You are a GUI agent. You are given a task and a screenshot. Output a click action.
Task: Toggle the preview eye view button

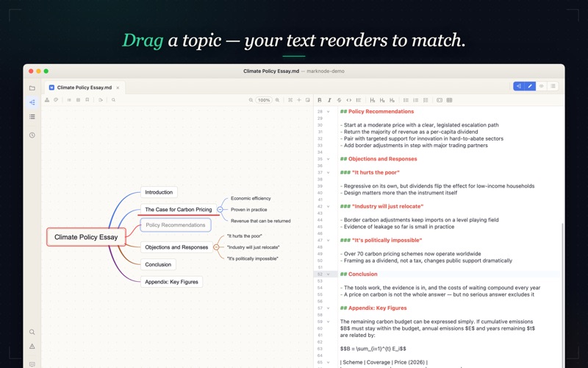[x=541, y=86]
